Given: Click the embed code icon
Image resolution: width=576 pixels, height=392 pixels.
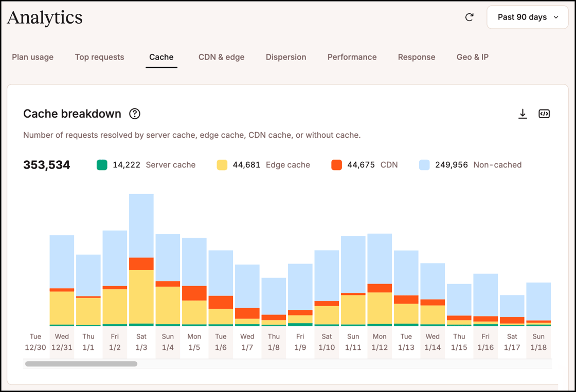Looking at the screenshot, I should click(544, 114).
